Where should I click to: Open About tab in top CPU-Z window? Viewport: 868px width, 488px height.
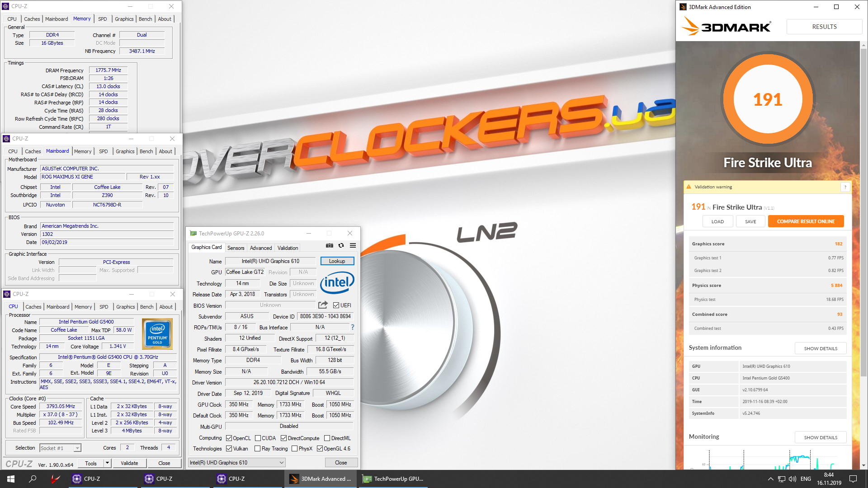(165, 19)
